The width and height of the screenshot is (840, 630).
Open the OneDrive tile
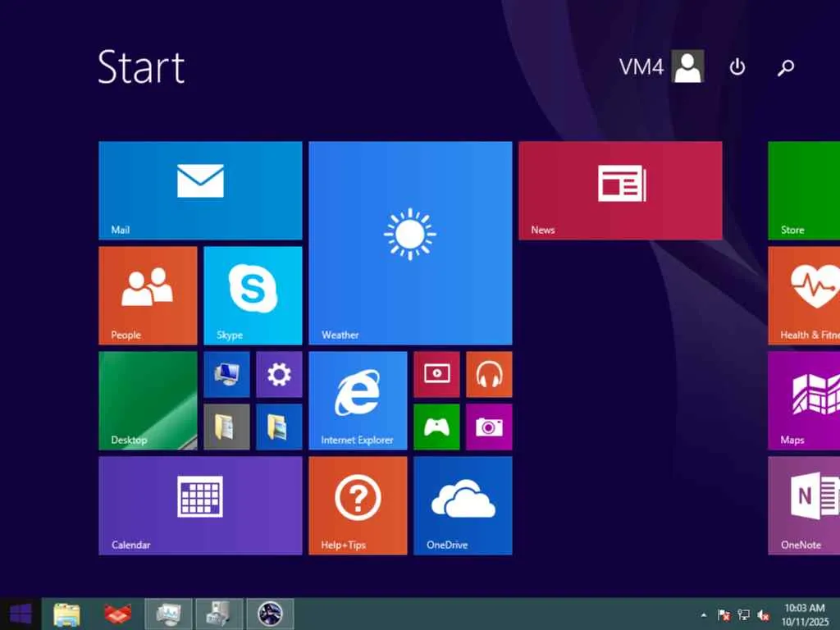pyautogui.click(x=463, y=505)
